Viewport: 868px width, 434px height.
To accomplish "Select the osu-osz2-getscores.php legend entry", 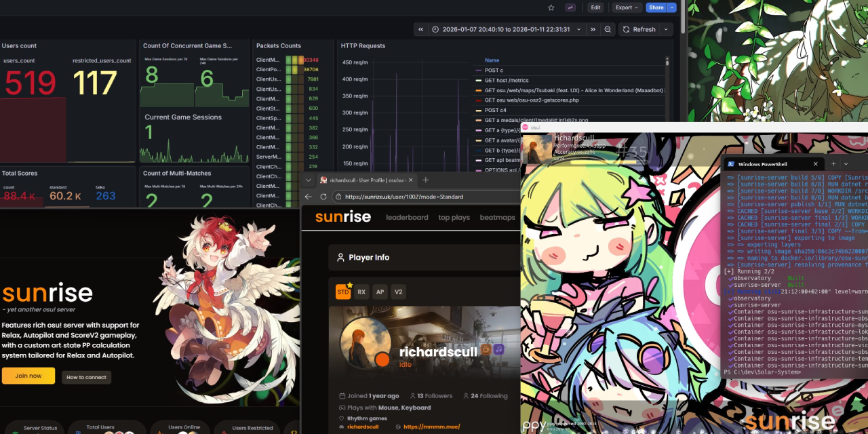I will (532, 100).
